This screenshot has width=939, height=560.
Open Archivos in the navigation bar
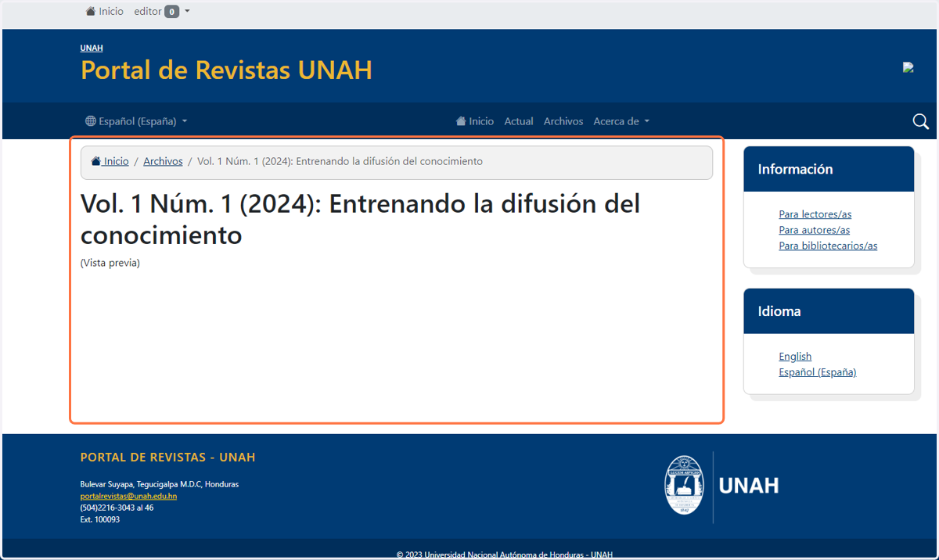tap(563, 121)
